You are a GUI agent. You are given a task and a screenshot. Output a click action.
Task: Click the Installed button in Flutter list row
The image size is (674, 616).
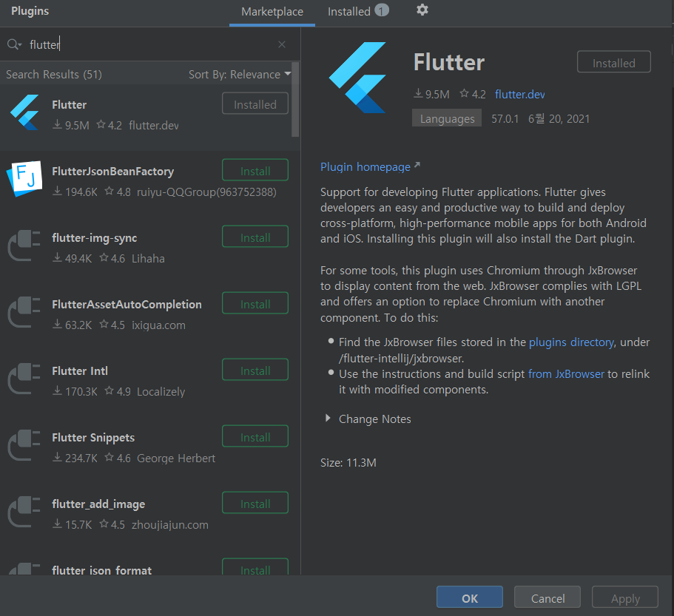(255, 104)
